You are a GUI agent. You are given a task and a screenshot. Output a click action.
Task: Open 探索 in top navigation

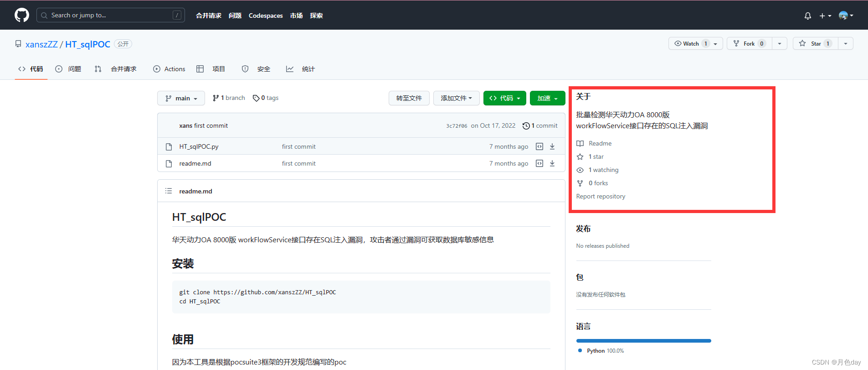coord(316,16)
